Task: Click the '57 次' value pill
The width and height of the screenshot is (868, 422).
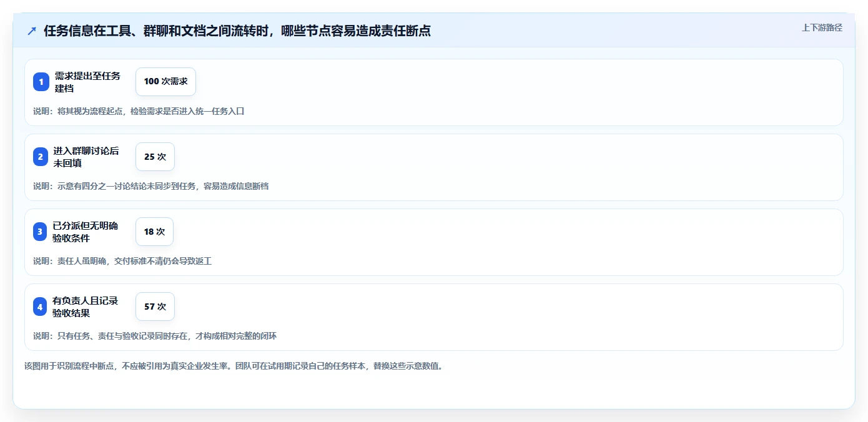Action: [x=155, y=307]
